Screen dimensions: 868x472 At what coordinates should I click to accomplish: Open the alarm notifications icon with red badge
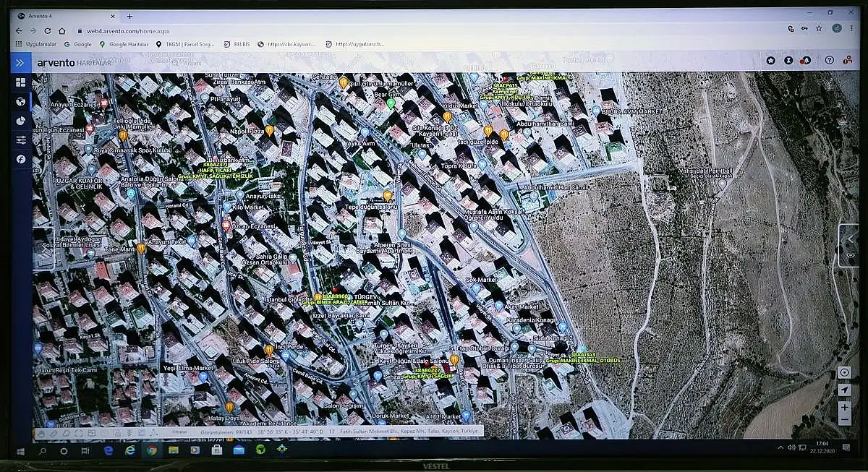coord(806,61)
